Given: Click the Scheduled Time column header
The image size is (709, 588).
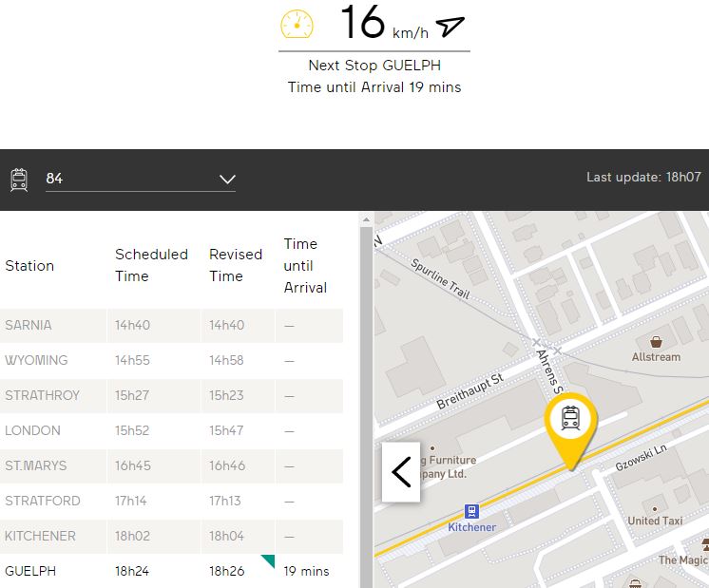Looking at the screenshot, I should click(152, 265).
